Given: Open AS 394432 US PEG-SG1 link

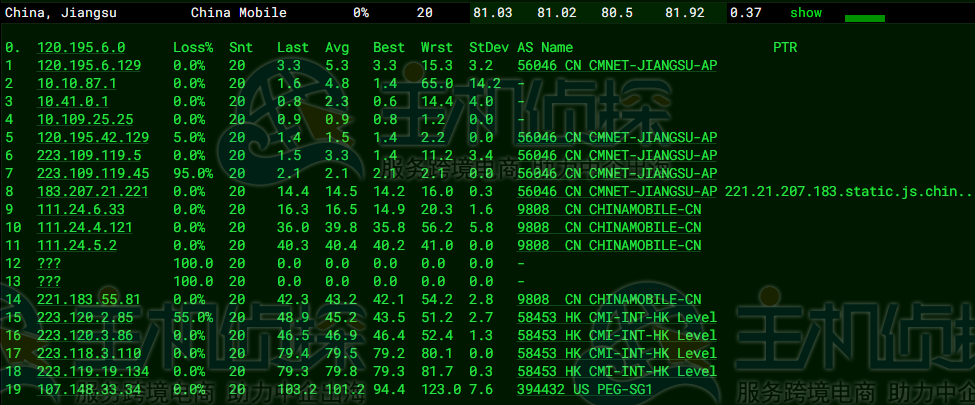Looking at the screenshot, I should click(x=585, y=390).
